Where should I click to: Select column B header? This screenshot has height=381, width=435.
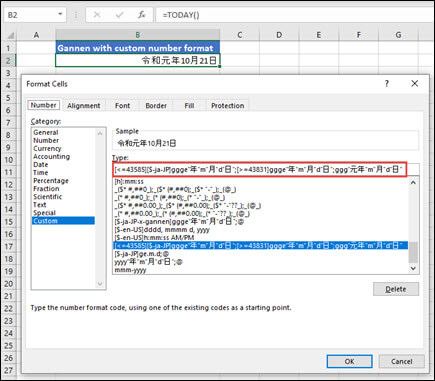tap(138, 35)
